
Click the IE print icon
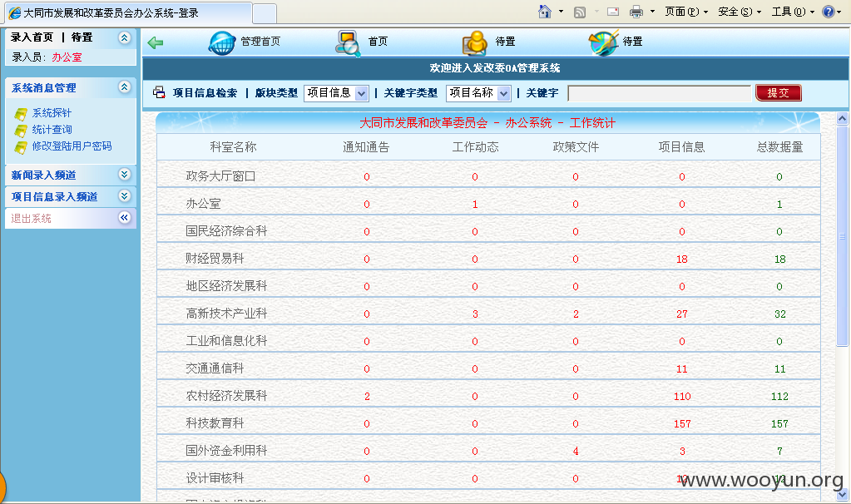click(x=636, y=12)
